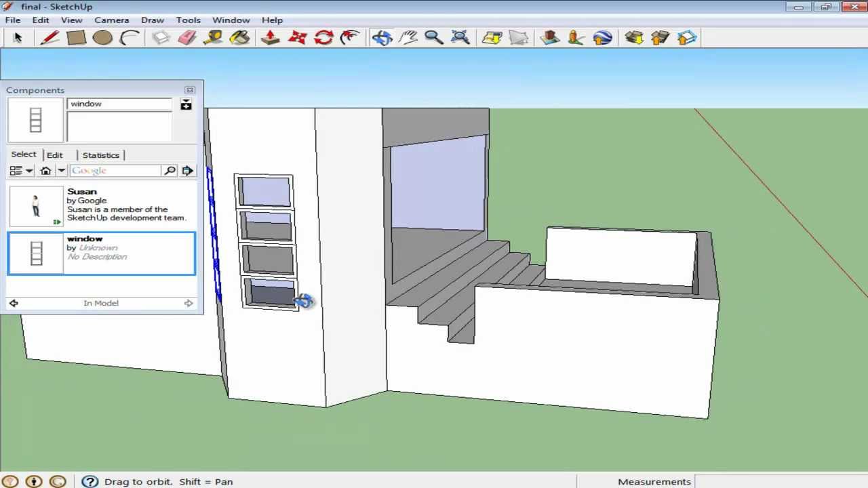Switch to the Edit tab in Components

click(55, 155)
